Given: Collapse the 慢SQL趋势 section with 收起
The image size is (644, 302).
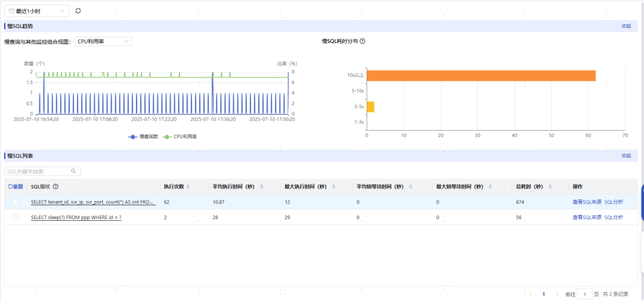Looking at the screenshot, I should click(626, 26).
